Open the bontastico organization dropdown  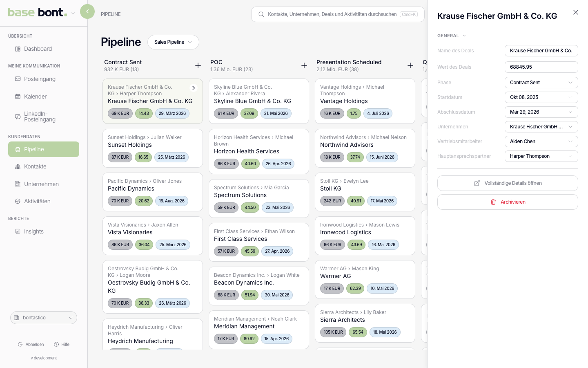pos(44,318)
